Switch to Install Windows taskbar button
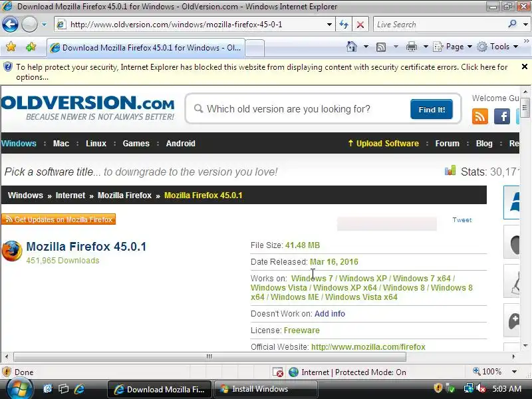The height and width of the screenshot is (399, 532). [267, 389]
